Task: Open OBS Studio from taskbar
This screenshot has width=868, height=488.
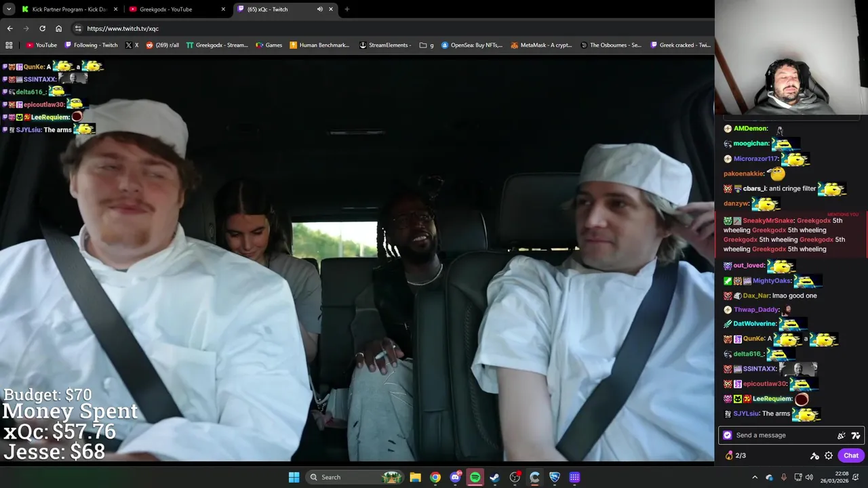Action: click(x=515, y=477)
